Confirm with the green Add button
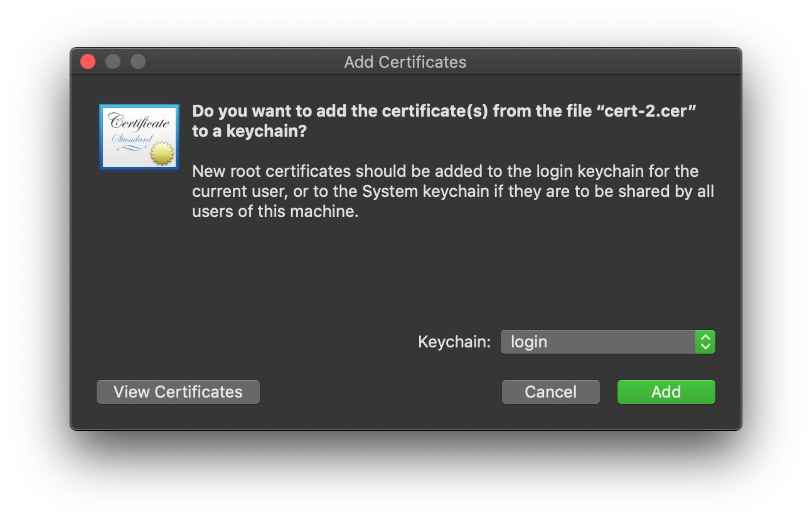812x523 pixels. 666,392
